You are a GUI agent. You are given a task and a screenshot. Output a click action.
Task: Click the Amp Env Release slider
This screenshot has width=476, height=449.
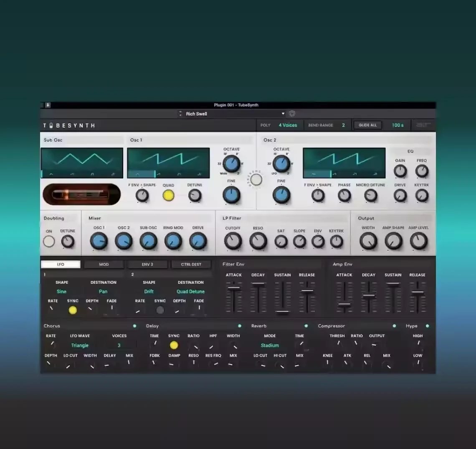click(x=418, y=292)
